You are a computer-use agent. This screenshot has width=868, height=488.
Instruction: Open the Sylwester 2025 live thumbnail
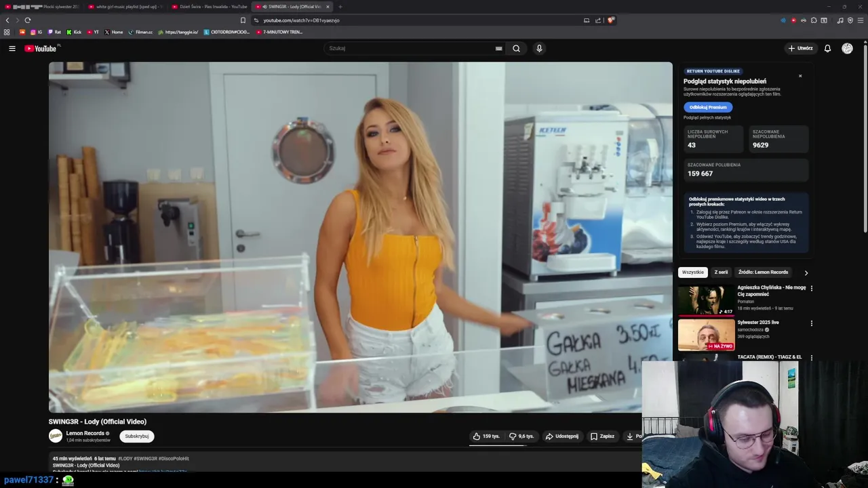[706, 335]
